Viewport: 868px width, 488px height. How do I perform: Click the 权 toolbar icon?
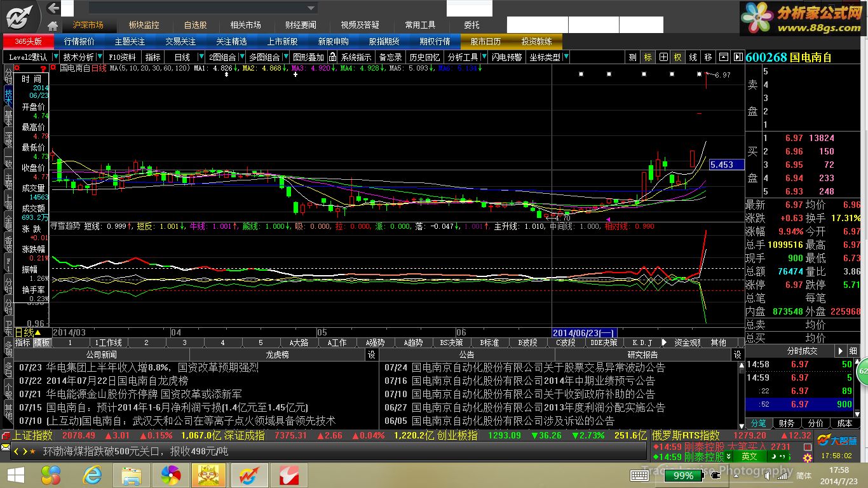click(x=678, y=57)
